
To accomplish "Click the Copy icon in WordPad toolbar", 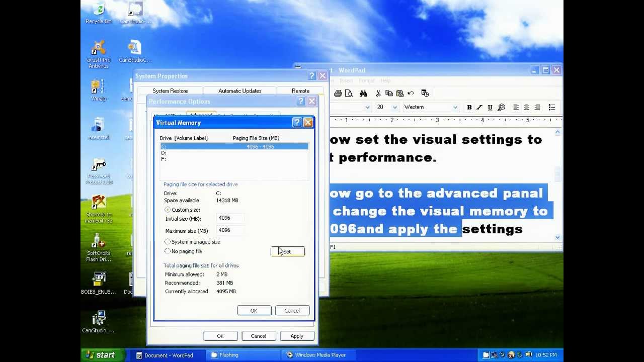I will pyautogui.click(x=389, y=94).
